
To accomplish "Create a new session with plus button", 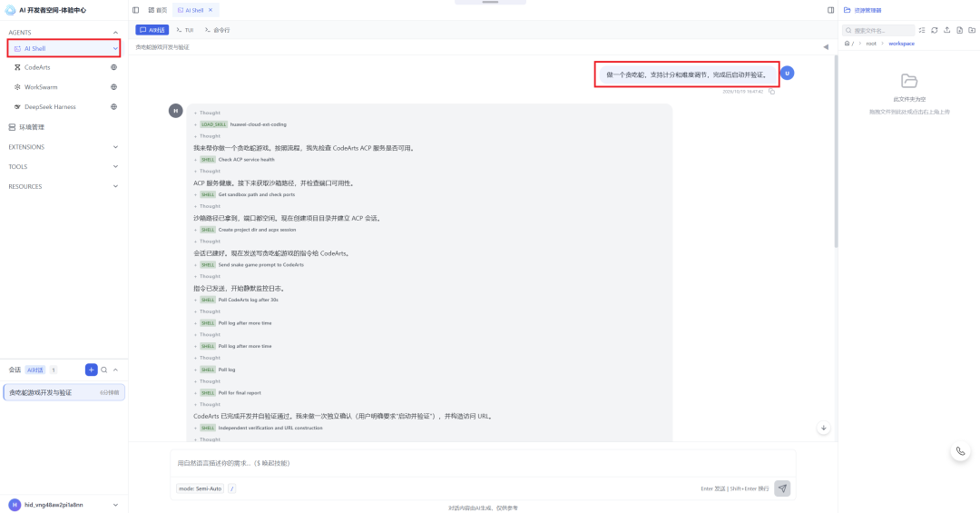I will 92,370.
